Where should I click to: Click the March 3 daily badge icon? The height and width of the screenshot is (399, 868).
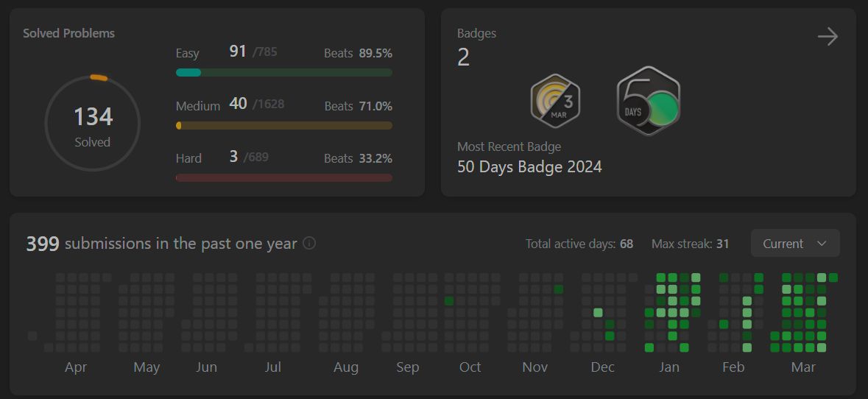[x=555, y=101]
